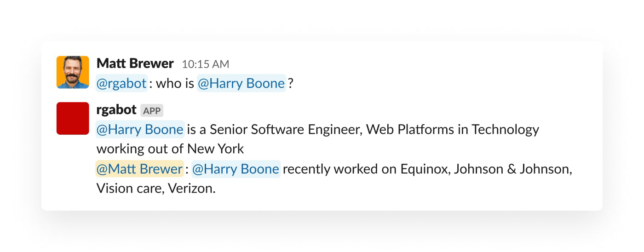Click the 10:15 AM message timestamp

coord(205,64)
